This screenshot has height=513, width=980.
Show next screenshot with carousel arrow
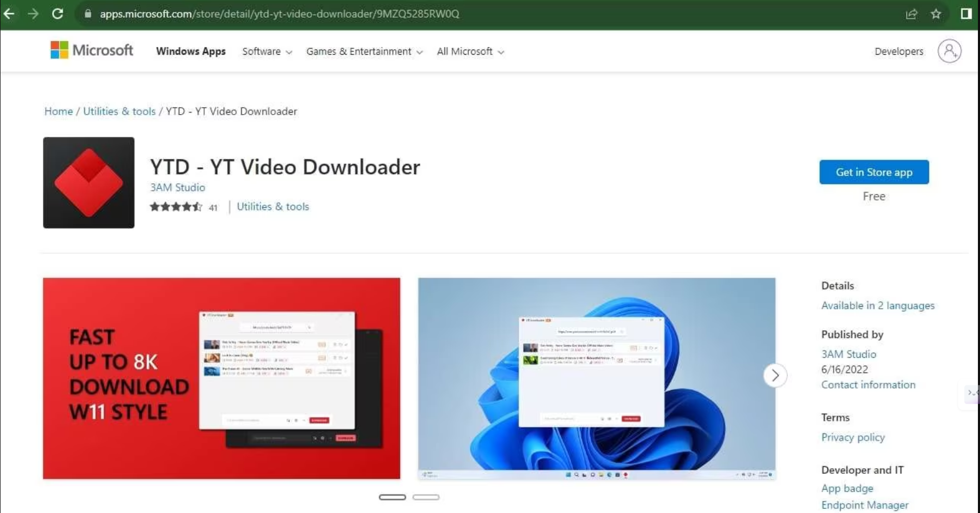coord(775,376)
